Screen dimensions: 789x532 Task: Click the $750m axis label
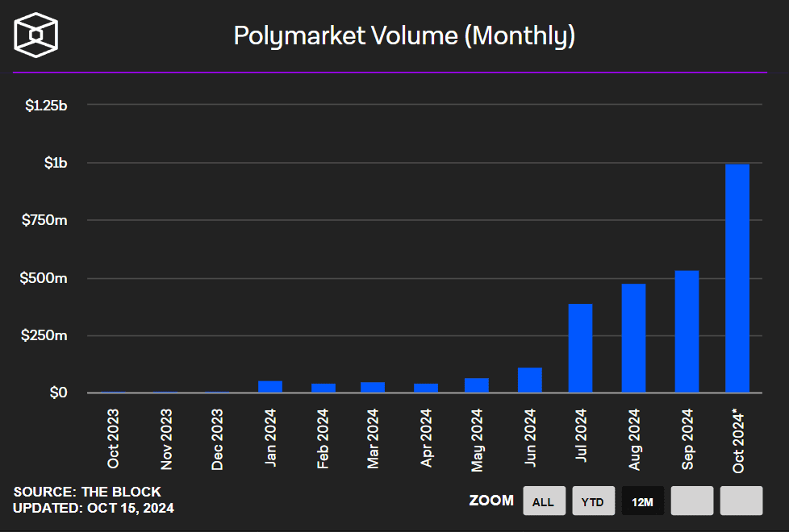coord(44,220)
